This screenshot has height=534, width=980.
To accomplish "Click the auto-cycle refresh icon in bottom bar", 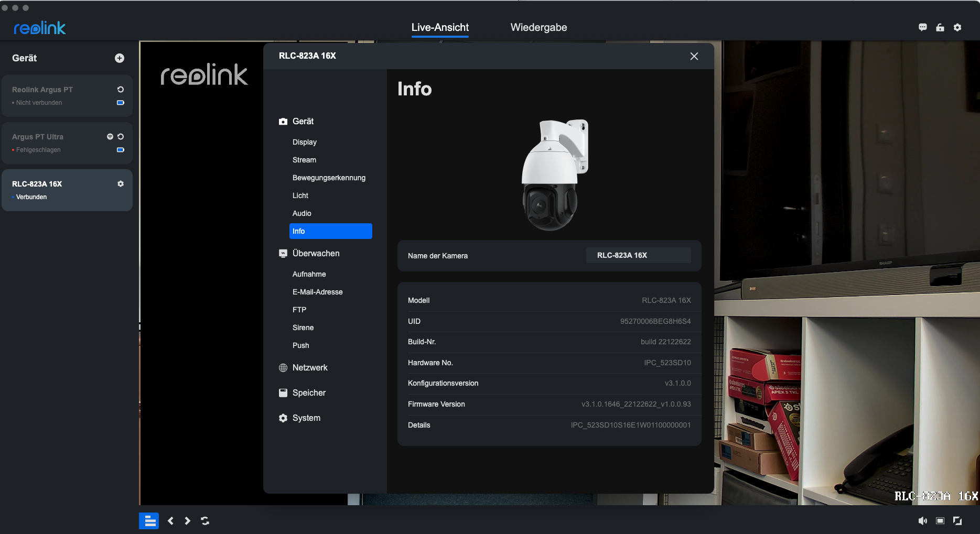I will 205,521.
